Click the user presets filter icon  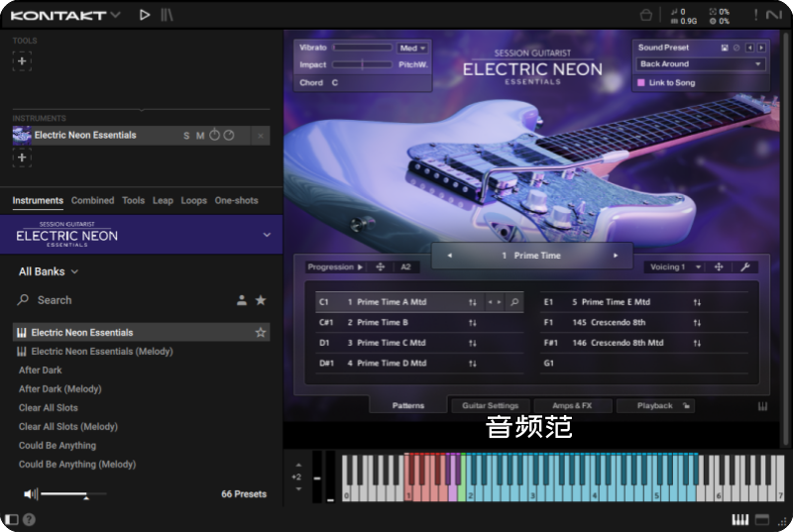(241, 300)
